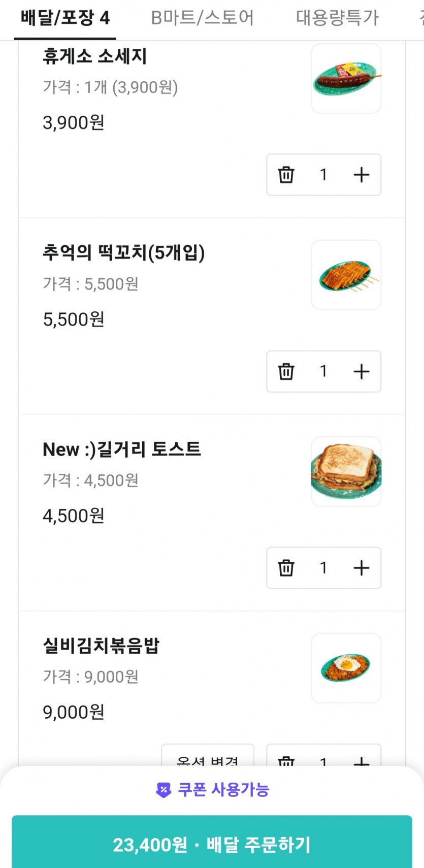Switch to the B마트/스토어 tab
This screenshot has height=868, width=424.
click(x=202, y=18)
